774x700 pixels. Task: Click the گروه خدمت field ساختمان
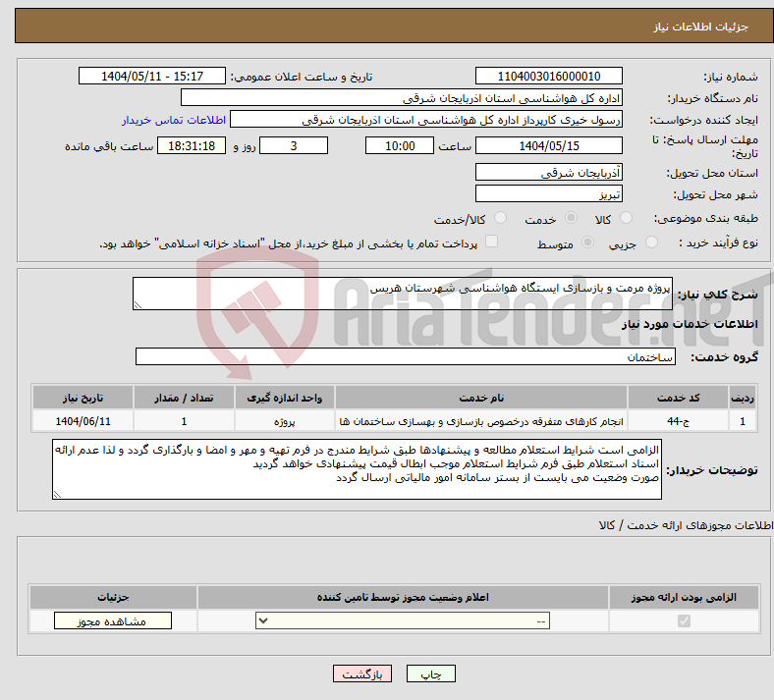click(406, 356)
